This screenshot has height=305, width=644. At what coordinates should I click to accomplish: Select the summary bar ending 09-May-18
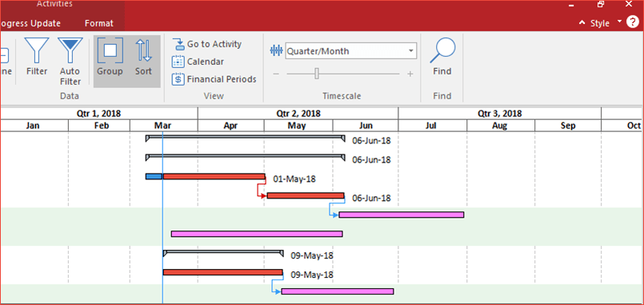(x=223, y=252)
